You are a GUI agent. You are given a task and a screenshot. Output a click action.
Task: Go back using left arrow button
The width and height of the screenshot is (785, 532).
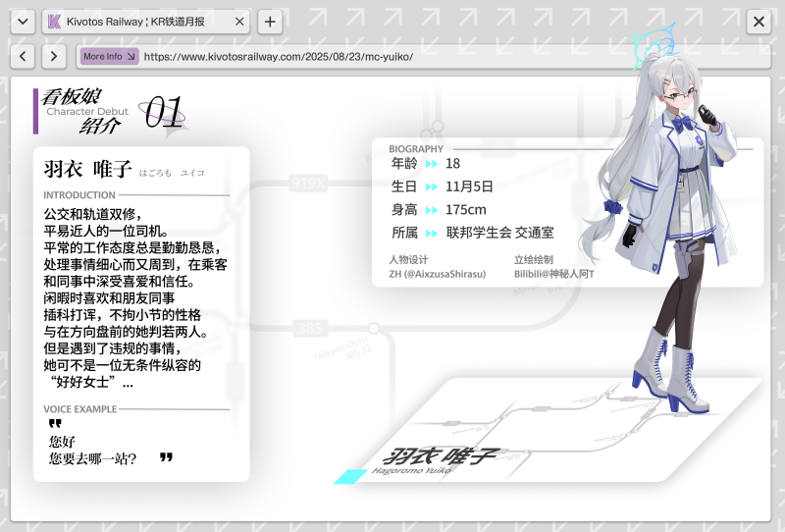[23, 56]
